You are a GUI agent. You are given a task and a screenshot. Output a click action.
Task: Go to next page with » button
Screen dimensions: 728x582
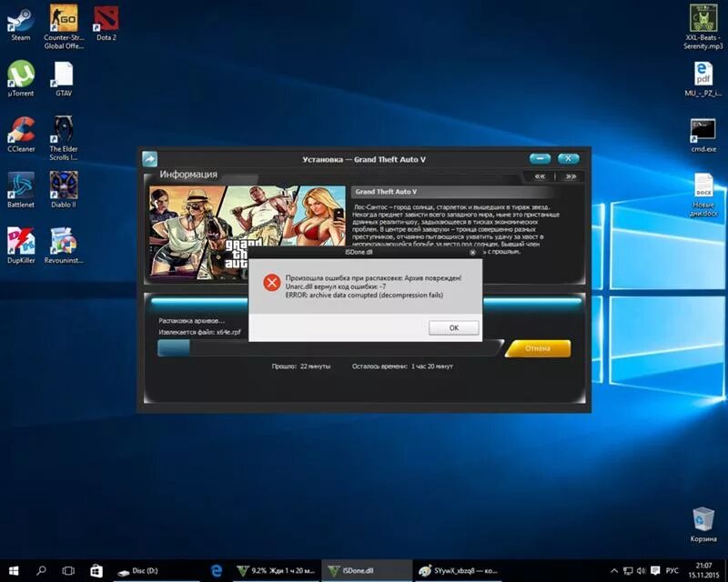(x=571, y=176)
